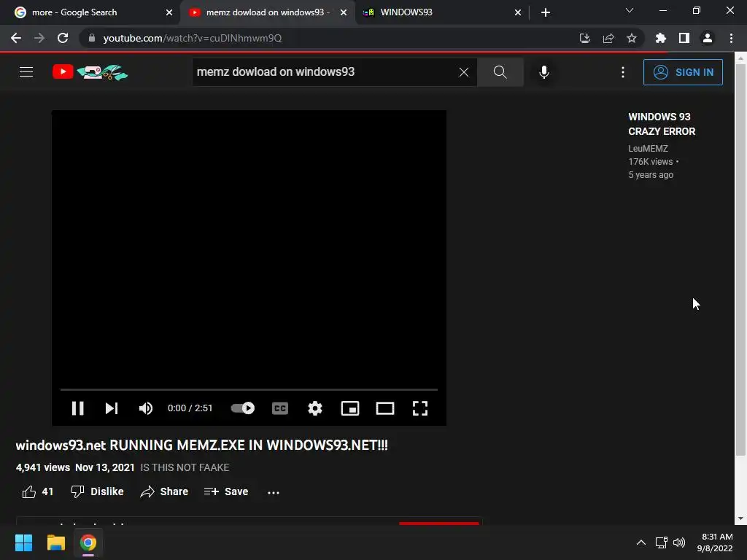Screen dimensions: 747x560
Task: Click the address bar URL
Action: coord(192,38)
